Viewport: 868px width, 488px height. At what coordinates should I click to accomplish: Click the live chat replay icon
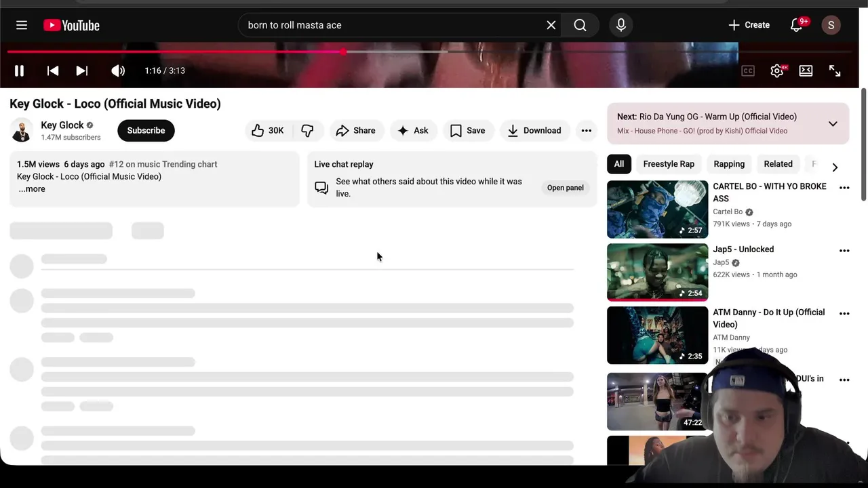321,187
